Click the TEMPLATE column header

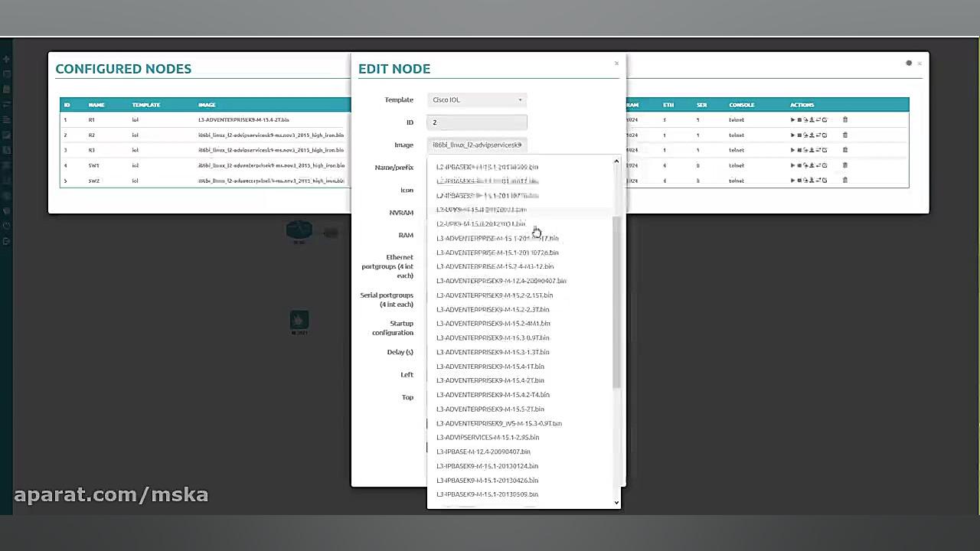point(146,105)
